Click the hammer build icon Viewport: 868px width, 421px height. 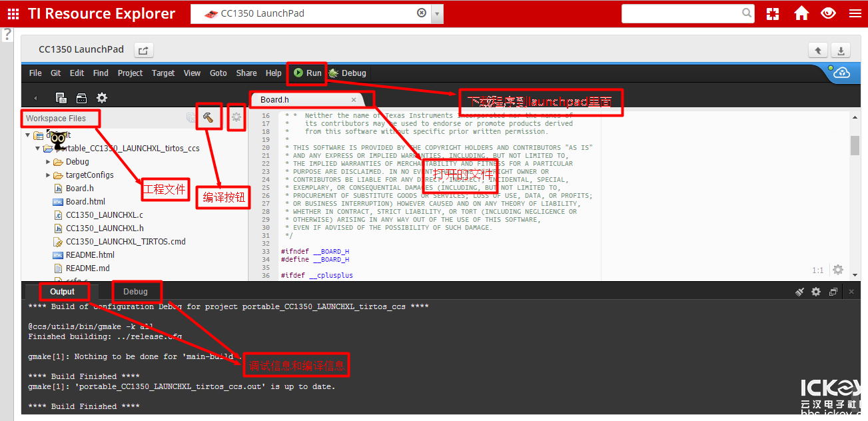[x=209, y=118]
